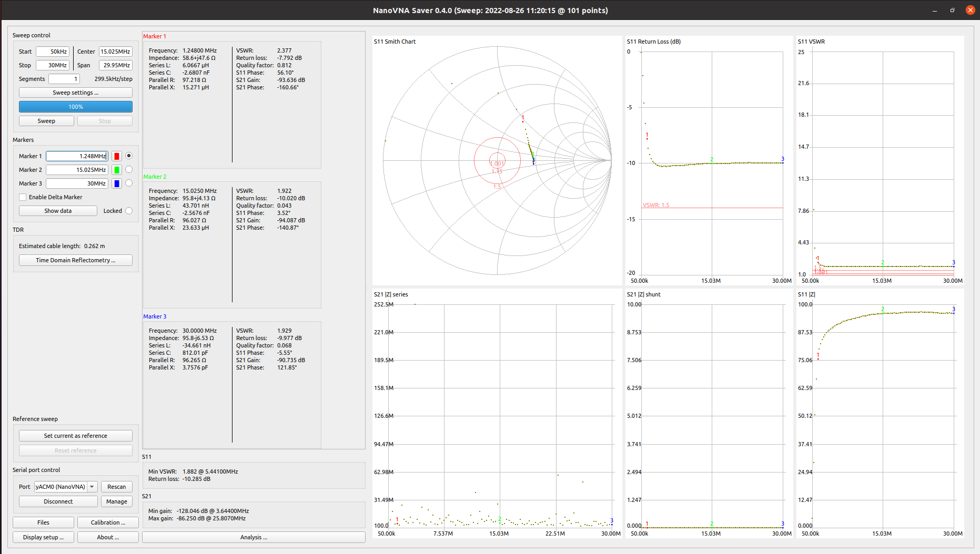Rescan the serial ports
Screen dimensions: 980x554
tap(117, 487)
